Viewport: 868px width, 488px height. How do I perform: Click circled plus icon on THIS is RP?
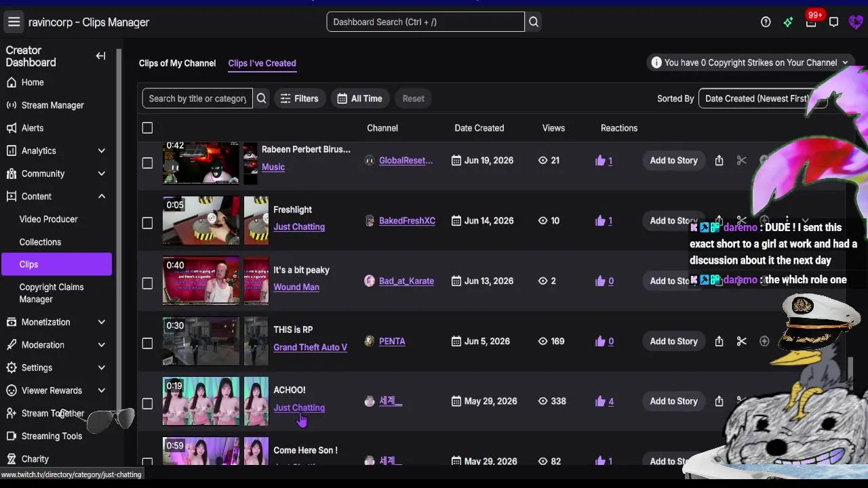point(764,342)
